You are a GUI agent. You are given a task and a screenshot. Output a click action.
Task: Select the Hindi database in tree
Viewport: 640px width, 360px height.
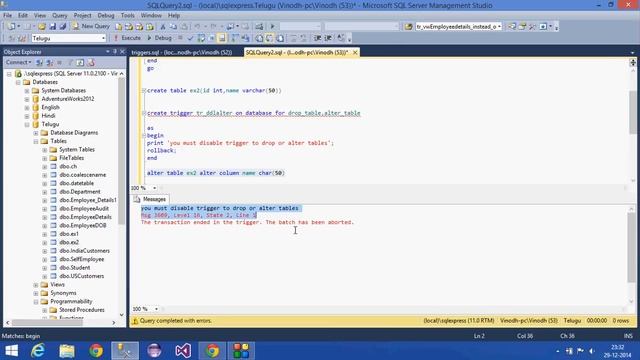[48, 116]
